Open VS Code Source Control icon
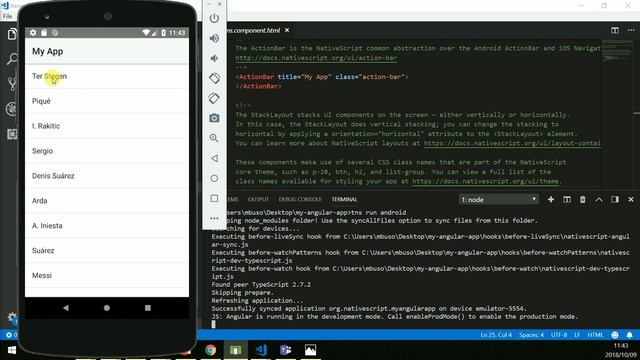This screenshot has width=640, height=360. 12,84
